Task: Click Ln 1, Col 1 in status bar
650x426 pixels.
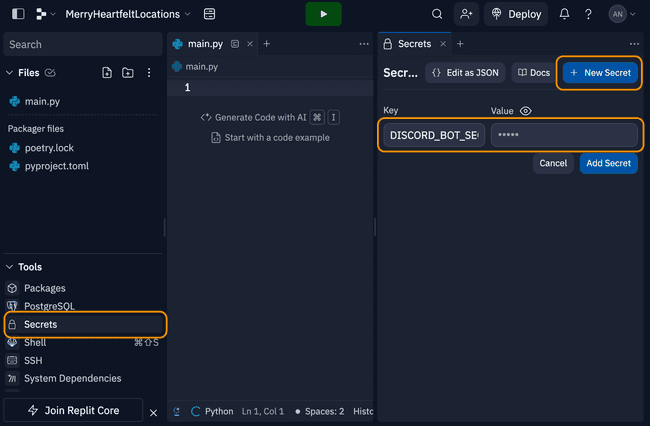Action: 263,411
